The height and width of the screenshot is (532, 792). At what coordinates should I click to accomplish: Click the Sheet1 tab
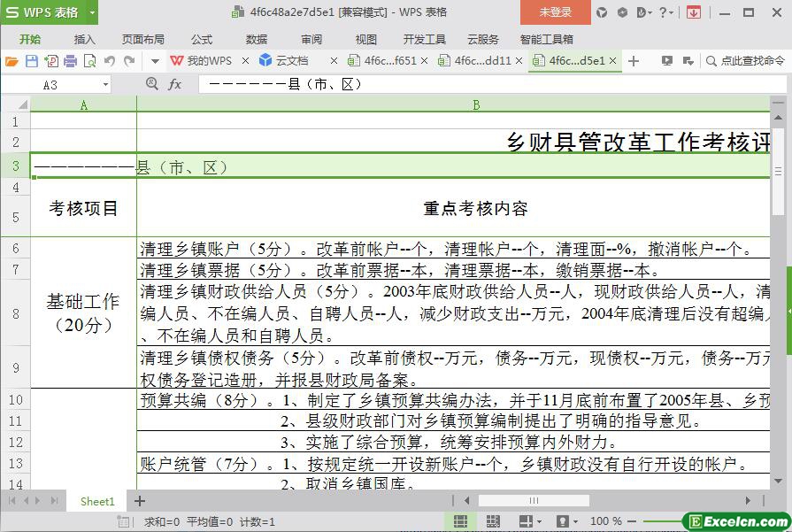coord(97,501)
